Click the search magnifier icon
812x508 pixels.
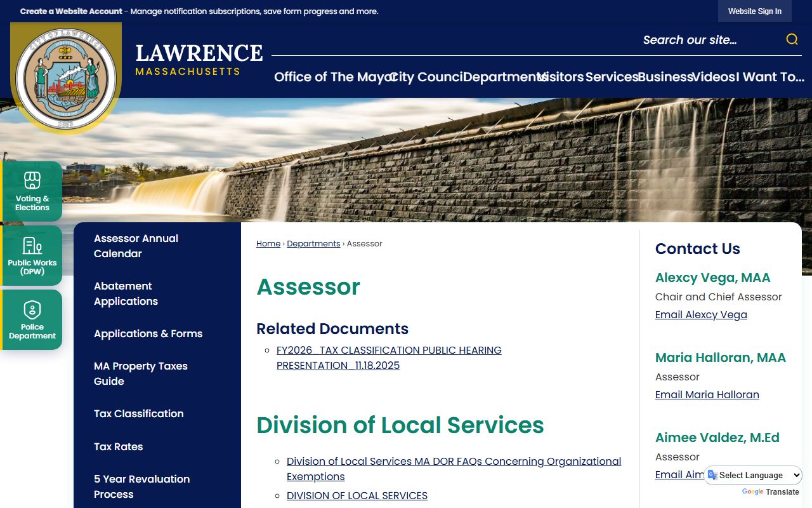tap(792, 39)
